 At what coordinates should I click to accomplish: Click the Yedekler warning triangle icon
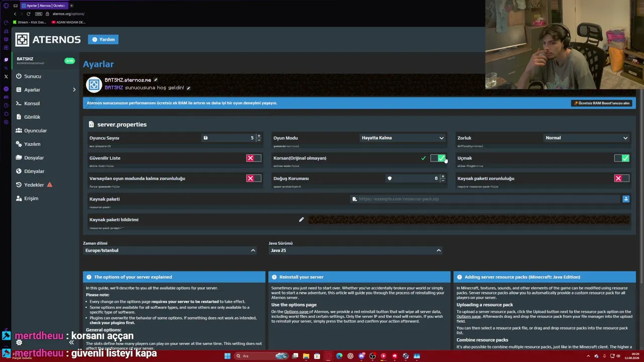point(49,185)
